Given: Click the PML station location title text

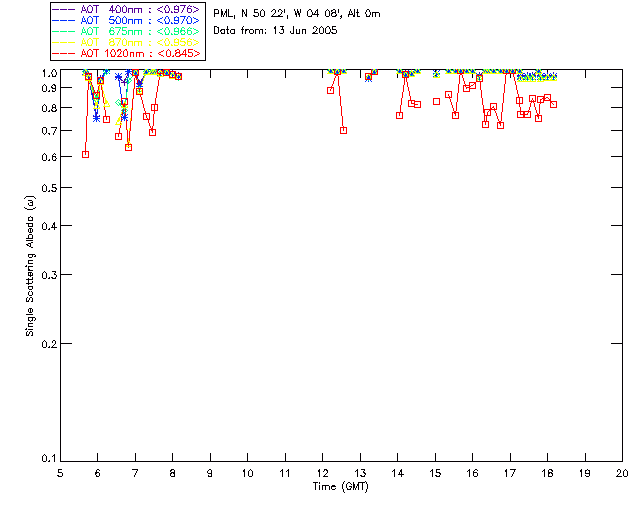Looking at the screenshot, I should [x=296, y=14].
